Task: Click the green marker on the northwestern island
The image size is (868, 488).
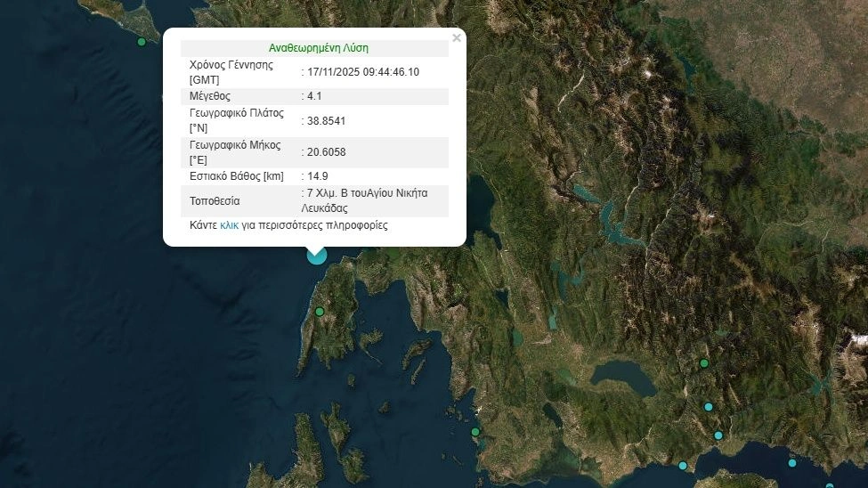Action: point(141,42)
